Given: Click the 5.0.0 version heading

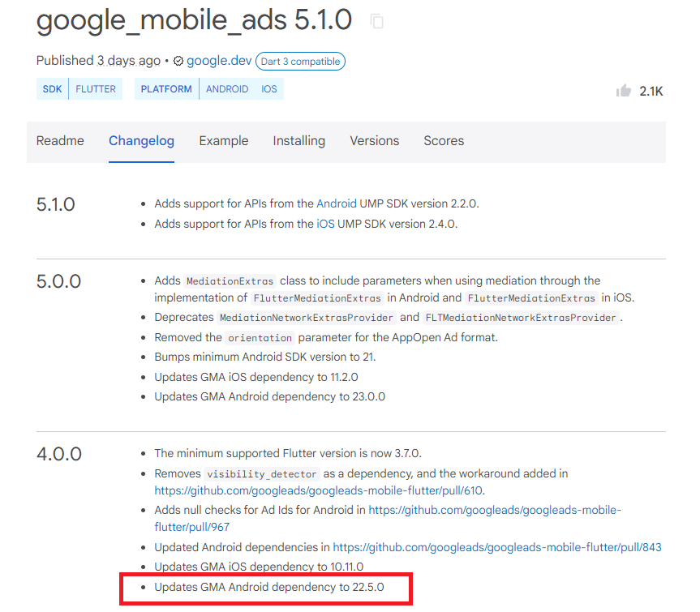Looking at the screenshot, I should pos(58,281).
